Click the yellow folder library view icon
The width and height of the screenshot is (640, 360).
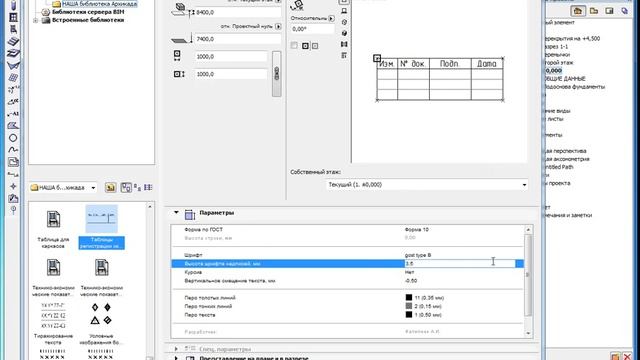tap(110, 187)
